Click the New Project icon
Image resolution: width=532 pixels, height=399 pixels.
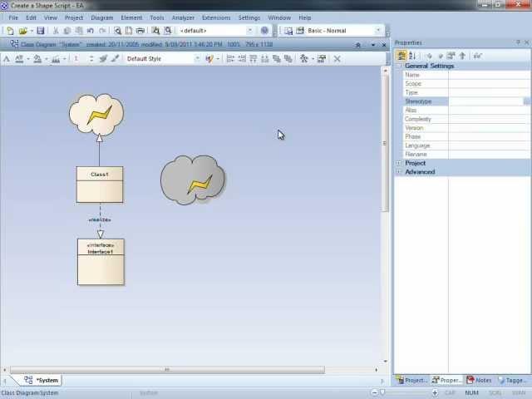[x=10, y=31]
